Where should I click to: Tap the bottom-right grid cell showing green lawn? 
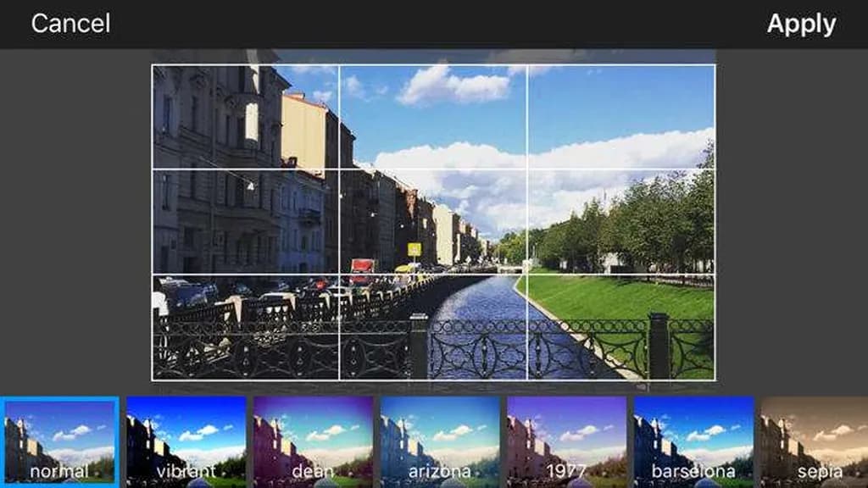[620, 327]
